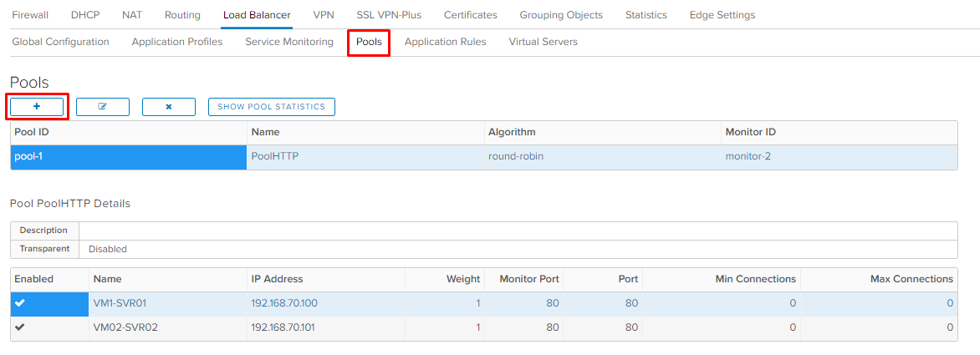
Task: Switch to Virtual Servers sub-tab
Action: [x=544, y=42]
